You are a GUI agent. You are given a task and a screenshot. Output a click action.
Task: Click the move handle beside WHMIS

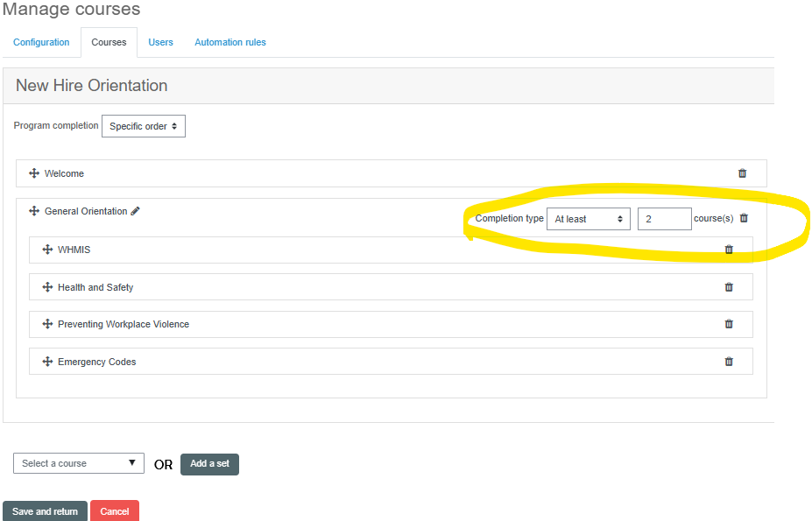pos(47,250)
